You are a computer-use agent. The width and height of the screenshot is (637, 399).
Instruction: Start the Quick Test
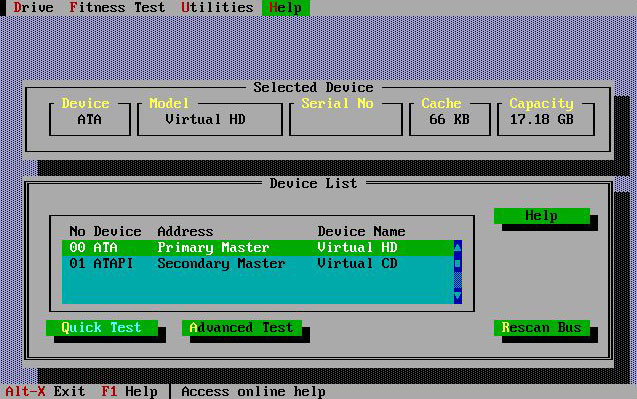[x=102, y=327]
